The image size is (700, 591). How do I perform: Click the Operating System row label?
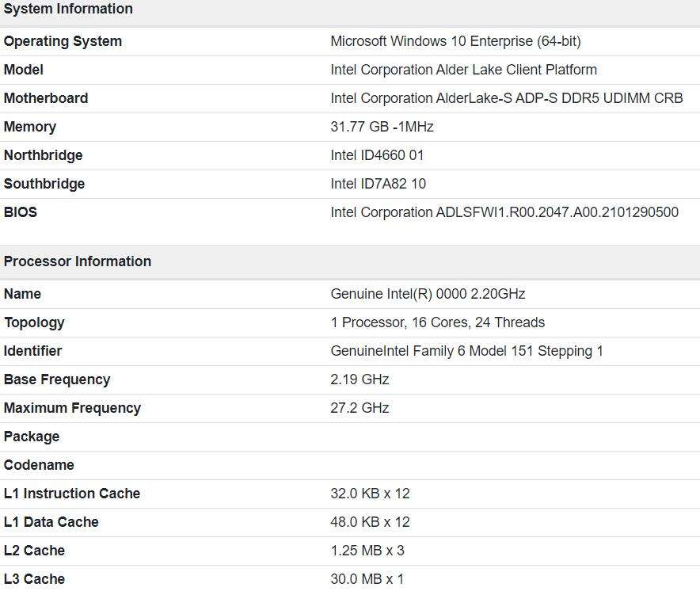63,41
